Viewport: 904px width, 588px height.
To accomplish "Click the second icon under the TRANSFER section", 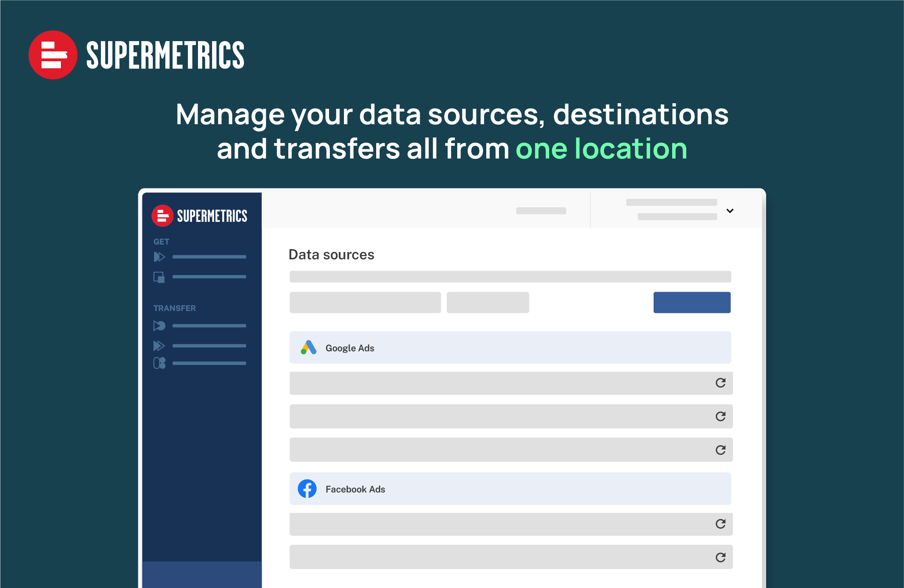I will [159, 346].
